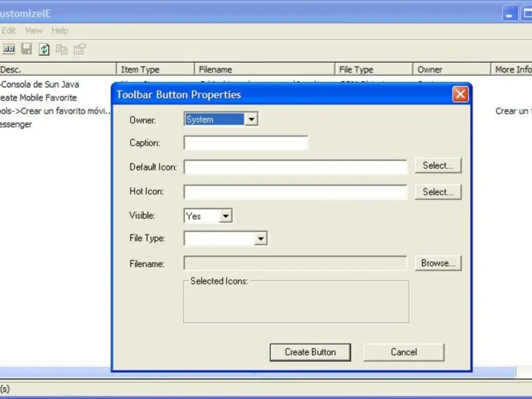This screenshot has width=532, height=399.
Task: Open the Help menu
Action: point(60,31)
